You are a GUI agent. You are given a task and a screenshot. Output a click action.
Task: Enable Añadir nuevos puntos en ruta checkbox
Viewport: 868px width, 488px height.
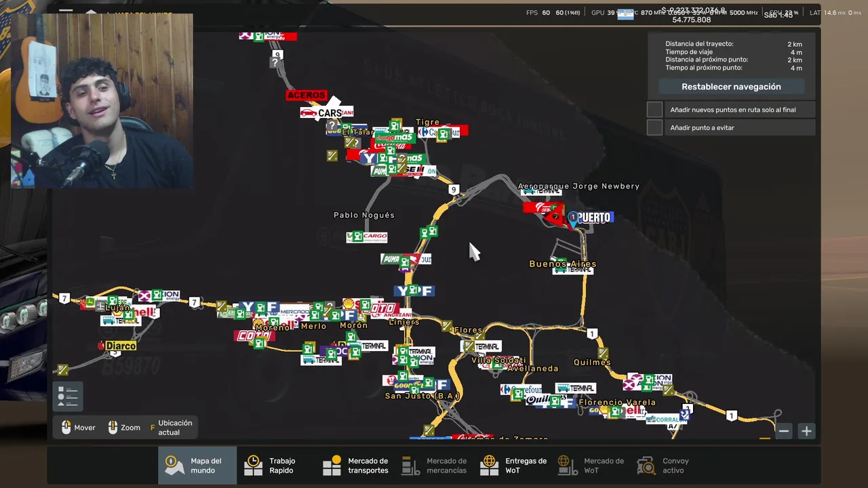click(654, 110)
